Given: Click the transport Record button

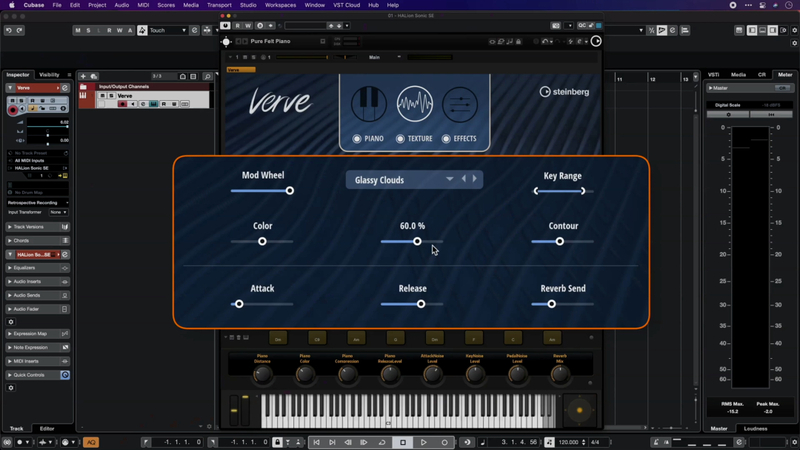Looking at the screenshot, I should (x=444, y=442).
